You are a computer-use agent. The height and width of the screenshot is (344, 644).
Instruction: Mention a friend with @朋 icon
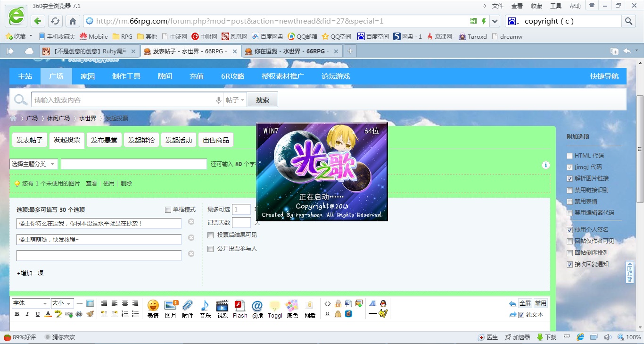(x=257, y=309)
